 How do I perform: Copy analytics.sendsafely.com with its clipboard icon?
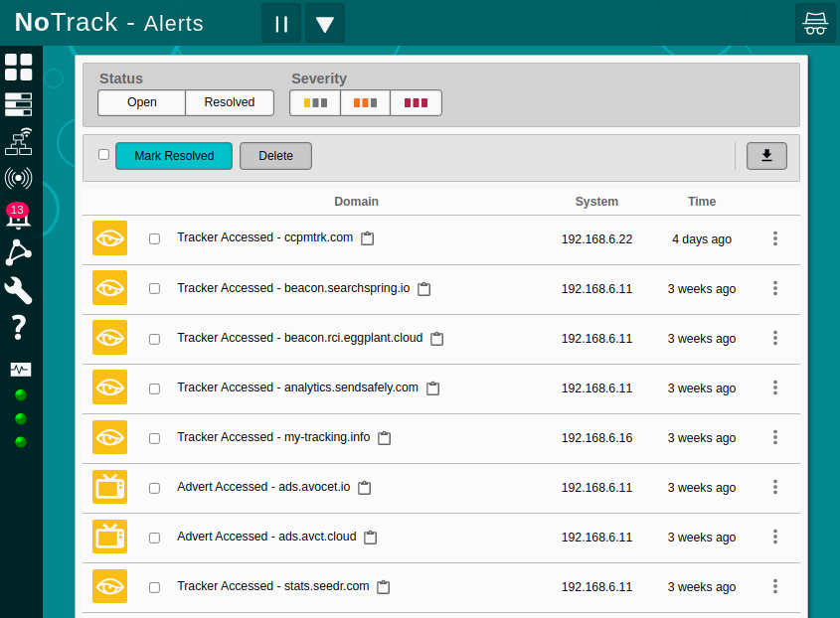point(432,388)
